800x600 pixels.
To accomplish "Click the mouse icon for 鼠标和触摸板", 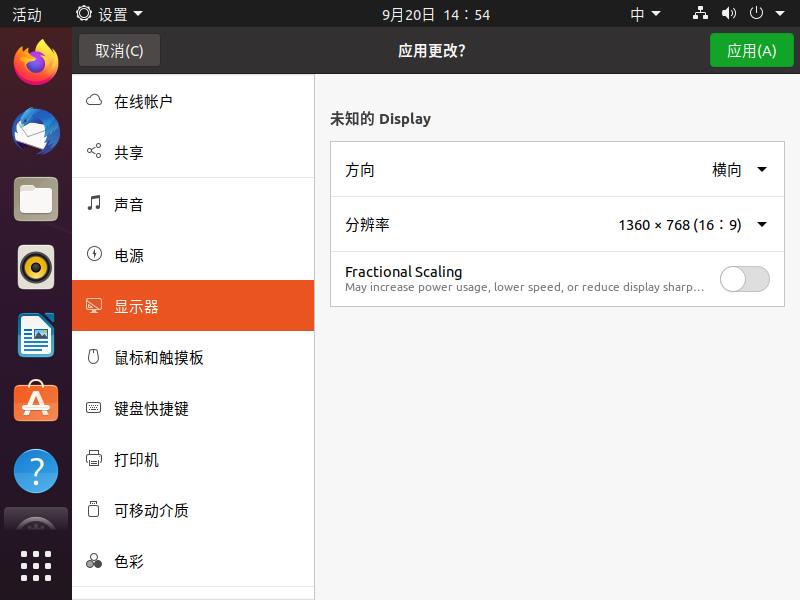I will [x=94, y=357].
